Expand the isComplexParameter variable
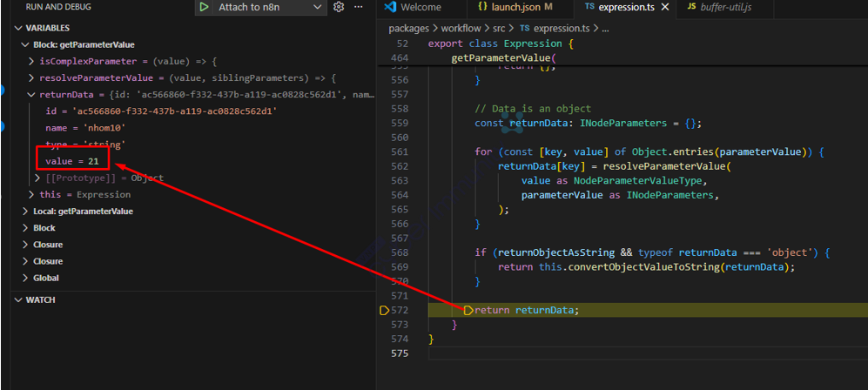The height and width of the screenshot is (390, 868). tap(31, 62)
